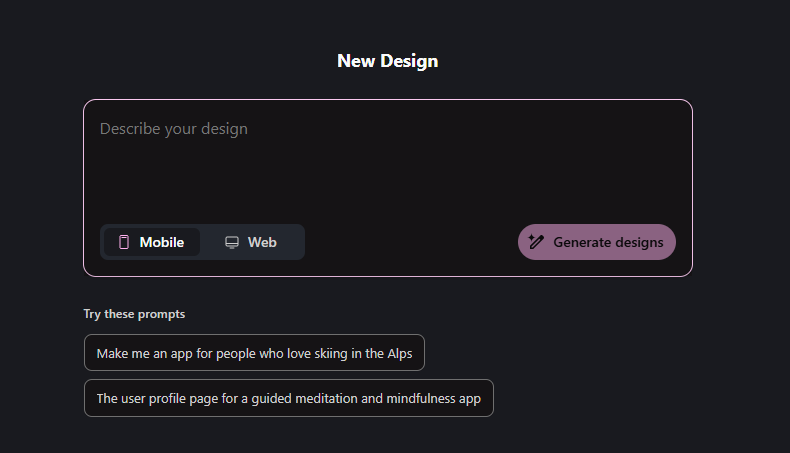
Task: Click the phone icon in the Mobile option
Action: [124, 242]
